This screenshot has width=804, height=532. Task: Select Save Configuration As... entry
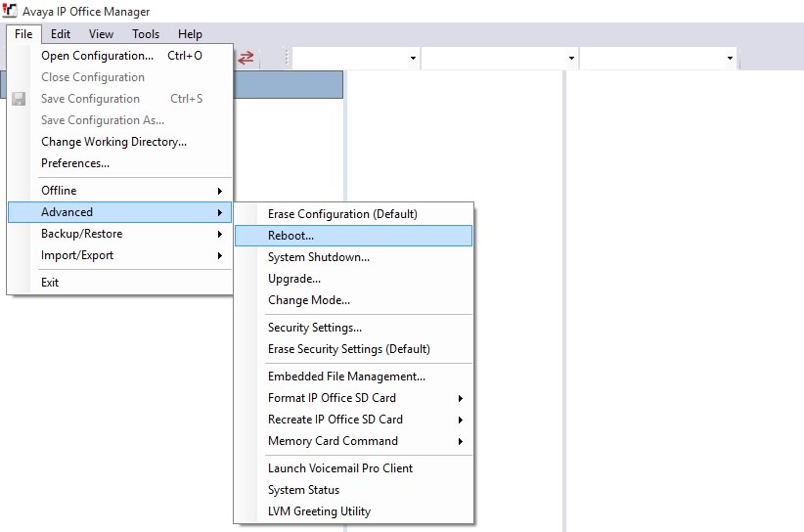[x=120, y=120]
